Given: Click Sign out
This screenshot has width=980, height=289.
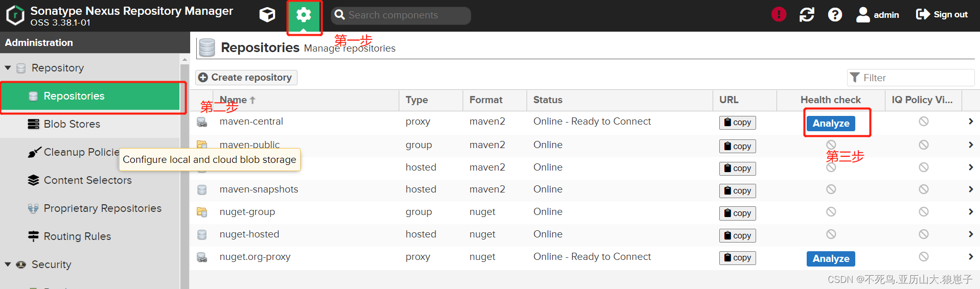Looking at the screenshot, I should click(x=942, y=14).
